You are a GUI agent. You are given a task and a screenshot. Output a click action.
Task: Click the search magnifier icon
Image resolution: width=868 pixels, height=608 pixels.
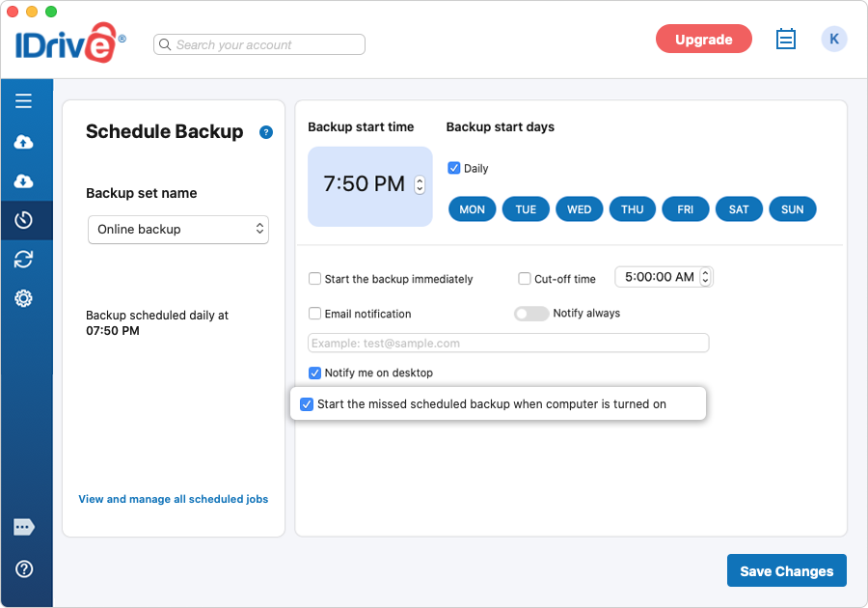[164, 44]
